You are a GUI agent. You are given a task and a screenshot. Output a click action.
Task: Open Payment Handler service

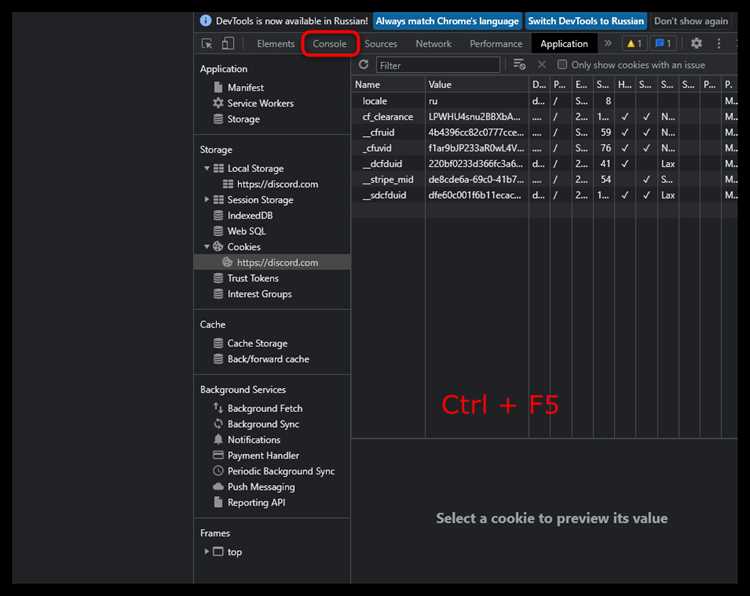pyautogui.click(x=256, y=456)
